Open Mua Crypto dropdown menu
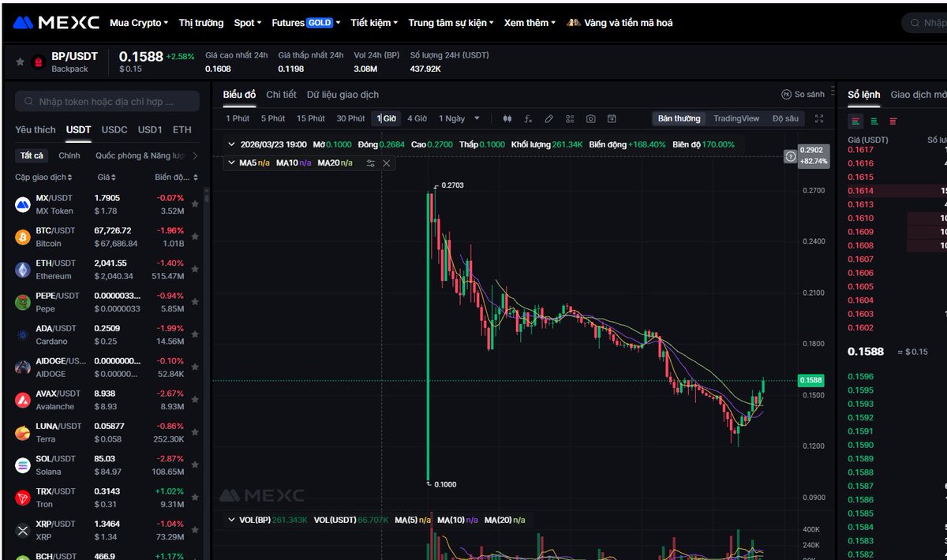The width and height of the screenshot is (947, 560). [x=139, y=23]
